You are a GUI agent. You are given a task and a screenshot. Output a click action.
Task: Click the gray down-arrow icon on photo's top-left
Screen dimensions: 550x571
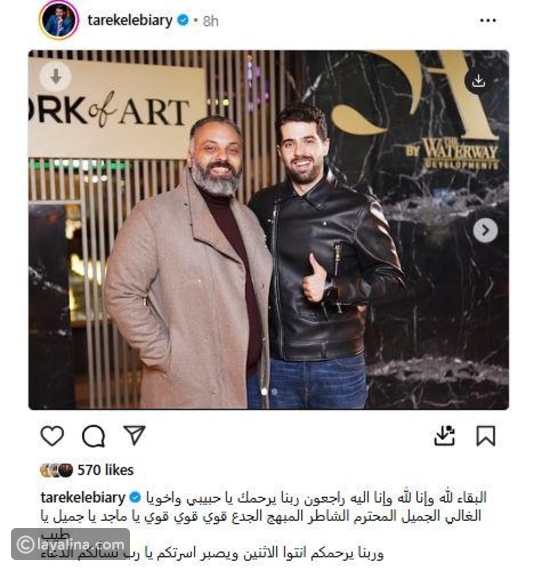click(x=55, y=77)
